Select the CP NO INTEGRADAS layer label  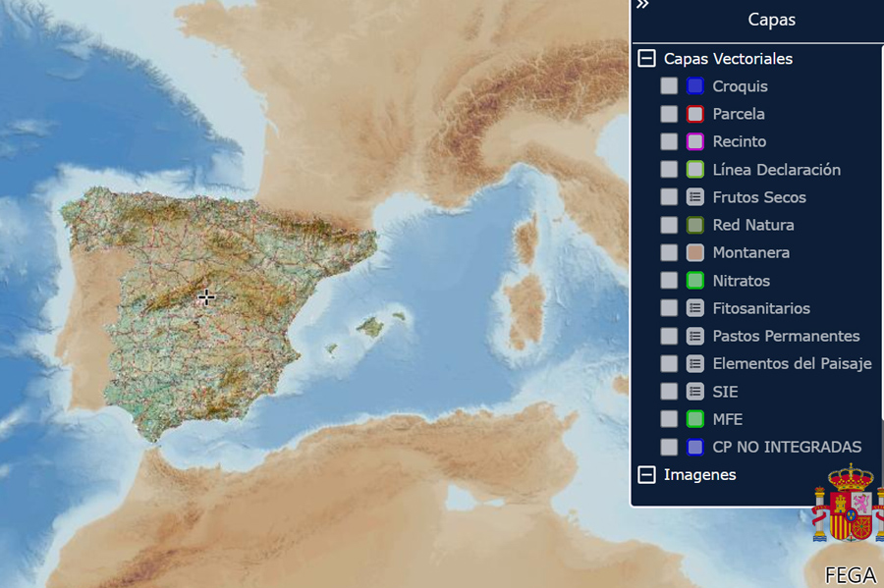click(787, 447)
